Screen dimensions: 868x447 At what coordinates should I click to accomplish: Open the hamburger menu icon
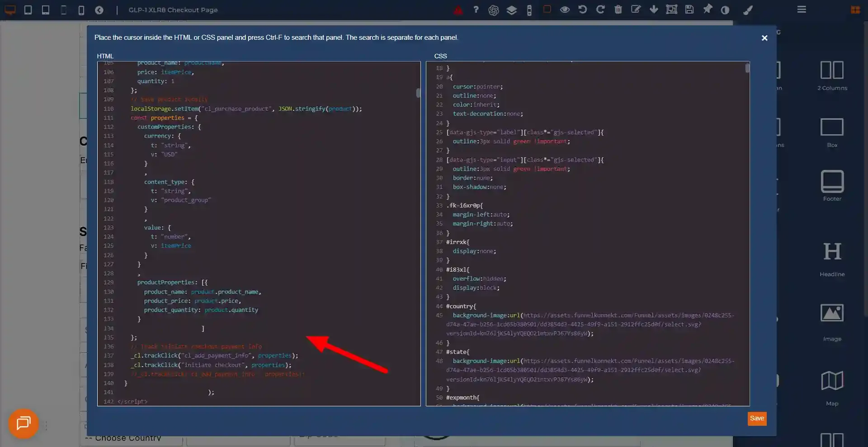click(x=802, y=9)
